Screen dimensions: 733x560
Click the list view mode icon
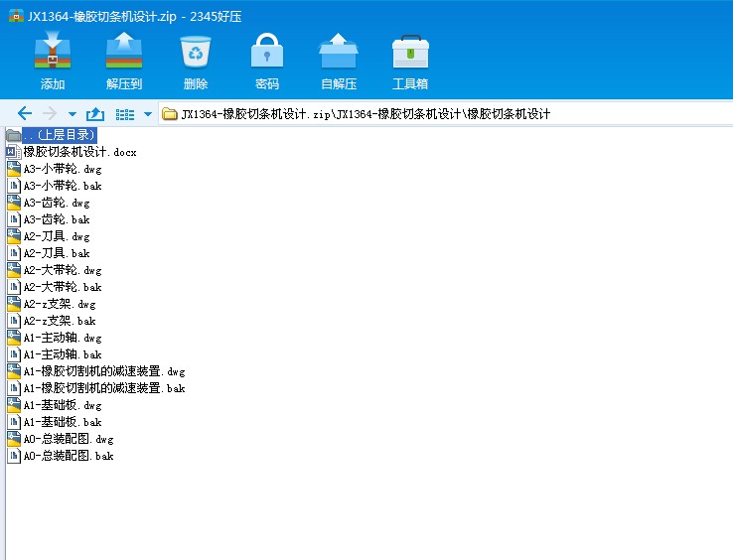click(x=125, y=114)
